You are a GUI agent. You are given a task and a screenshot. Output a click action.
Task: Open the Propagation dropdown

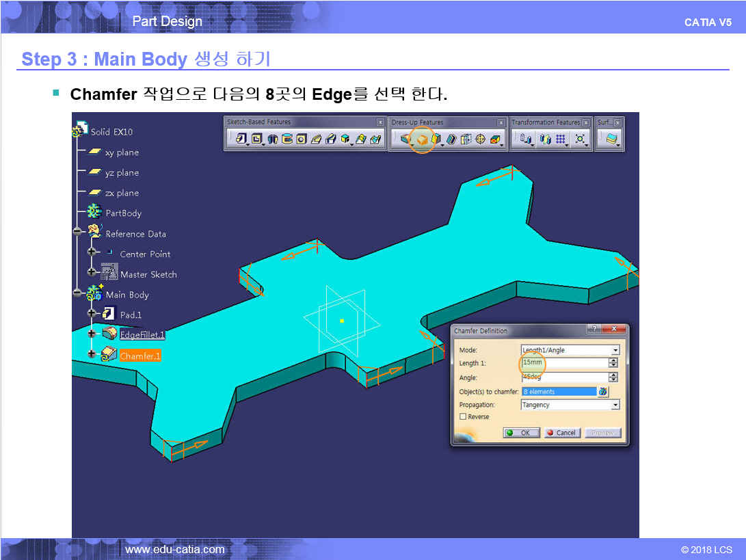(x=615, y=405)
